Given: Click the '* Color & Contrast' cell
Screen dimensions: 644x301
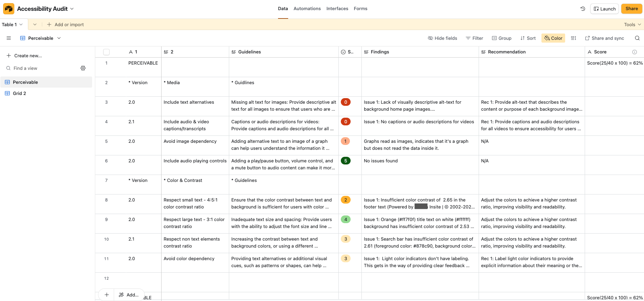Looking at the screenshot, I should click(195, 185).
